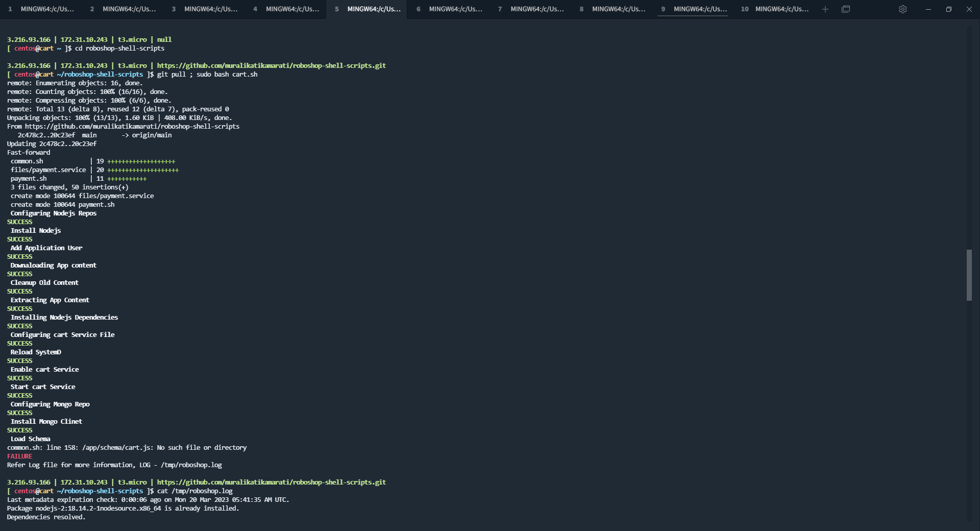
Task: Click the GitHub link near the cat command
Action: 271,482
